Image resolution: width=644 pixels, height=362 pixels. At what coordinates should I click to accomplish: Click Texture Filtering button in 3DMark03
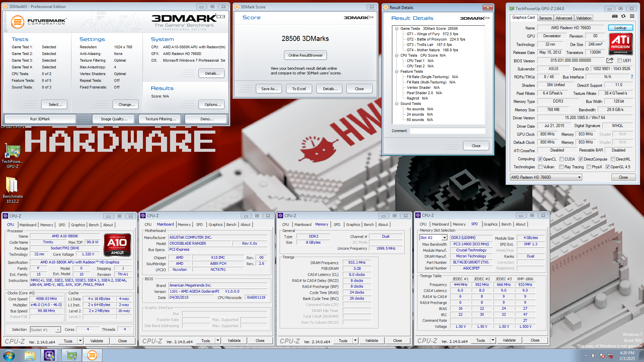(160, 119)
